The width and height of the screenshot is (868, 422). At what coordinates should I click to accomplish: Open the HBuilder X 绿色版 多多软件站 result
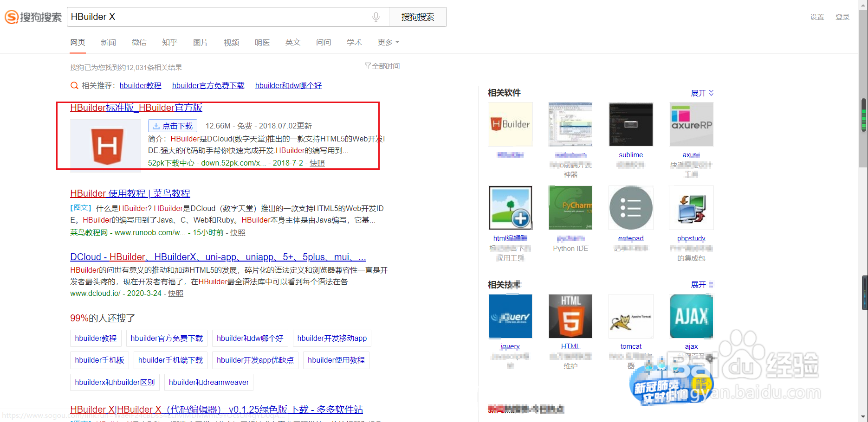pyautogui.click(x=217, y=409)
